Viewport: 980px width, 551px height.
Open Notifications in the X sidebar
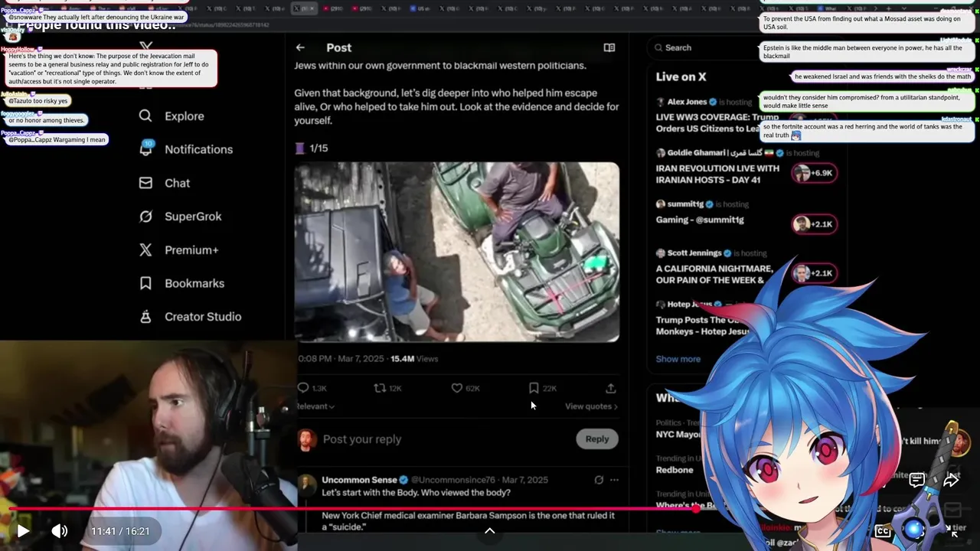[186, 149]
